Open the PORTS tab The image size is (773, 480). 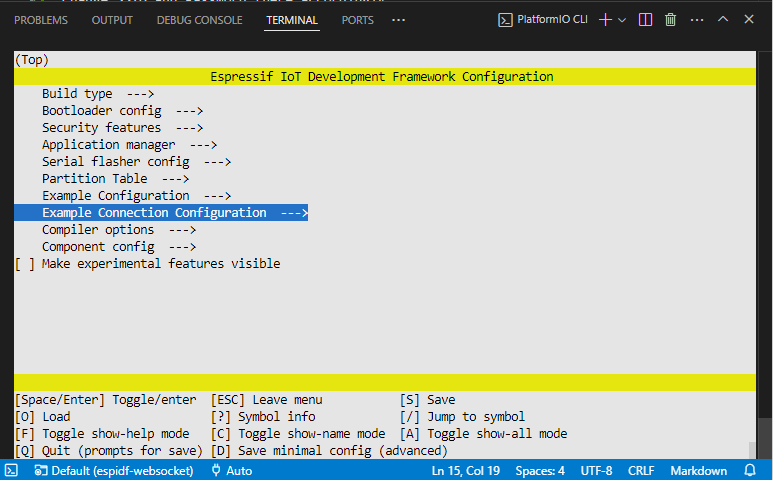[357, 20]
